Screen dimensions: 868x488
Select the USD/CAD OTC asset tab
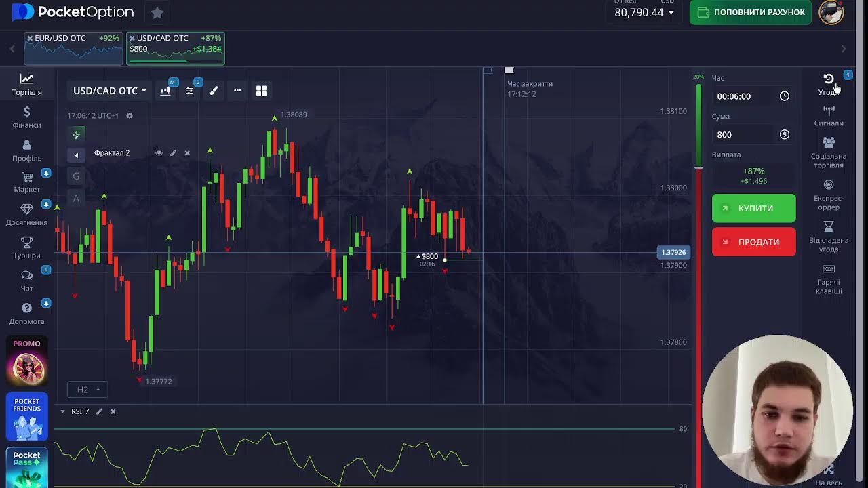click(176, 49)
